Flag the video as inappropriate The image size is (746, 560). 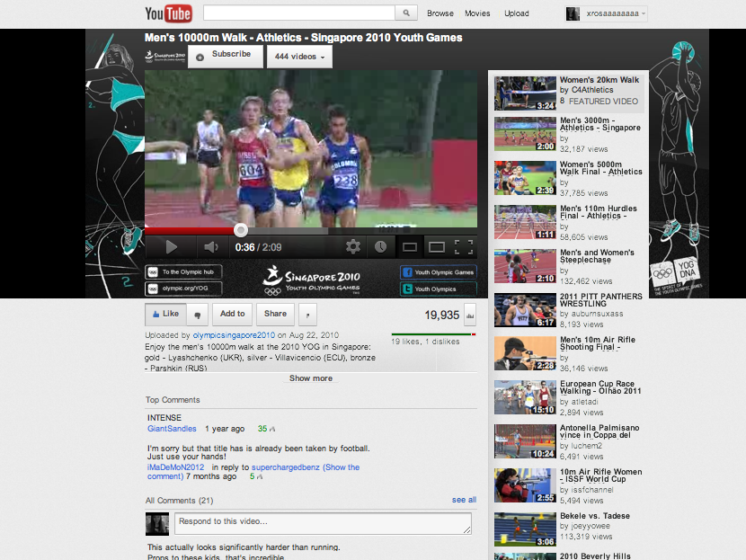307,315
